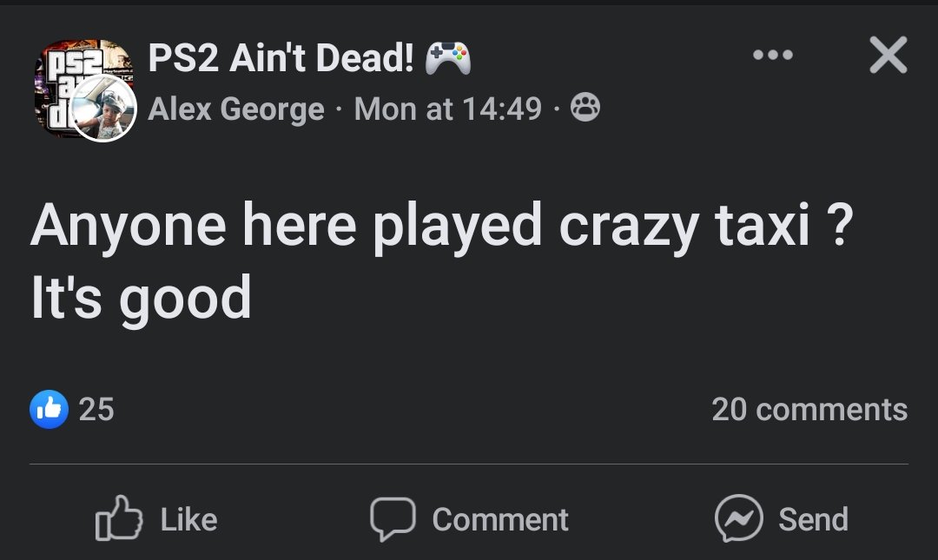Screen dimensions: 938x560
Task: Click the Mon at 14:49 timestamp
Action: pos(448,110)
